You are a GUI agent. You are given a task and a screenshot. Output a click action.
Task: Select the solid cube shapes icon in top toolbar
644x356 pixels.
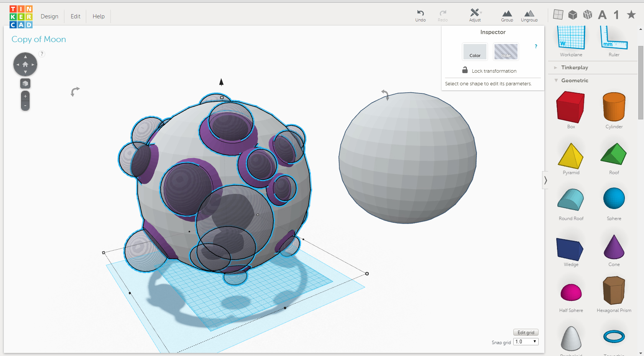(573, 15)
